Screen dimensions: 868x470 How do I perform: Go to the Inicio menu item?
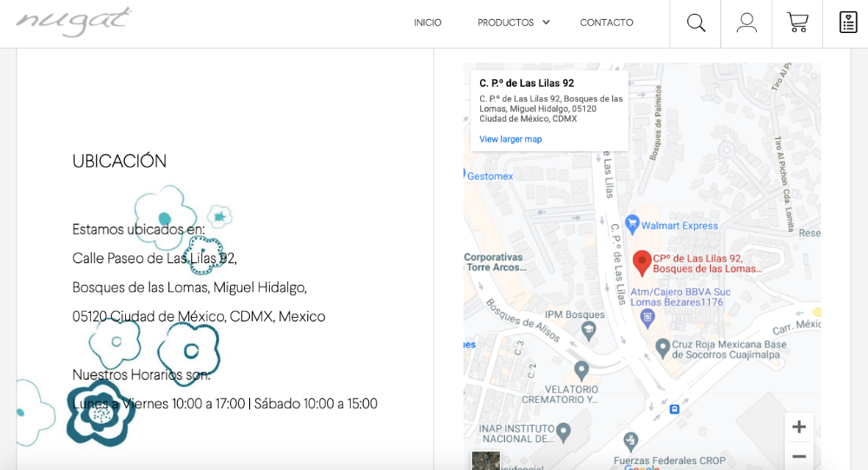pos(427,23)
